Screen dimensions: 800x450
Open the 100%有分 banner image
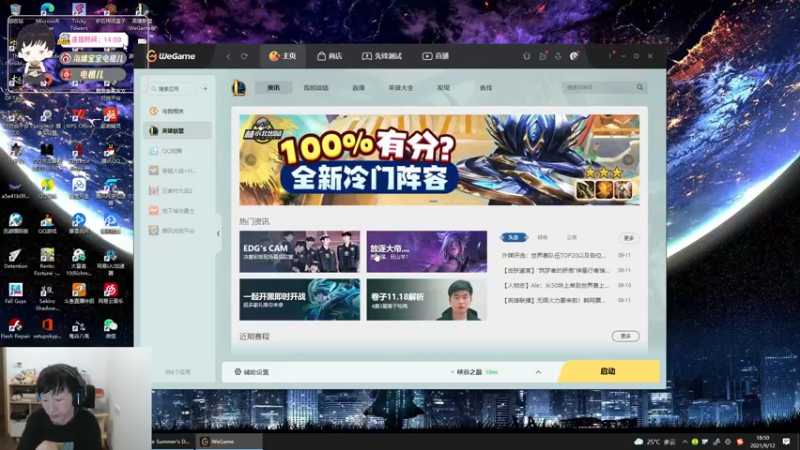pos(439,160)
